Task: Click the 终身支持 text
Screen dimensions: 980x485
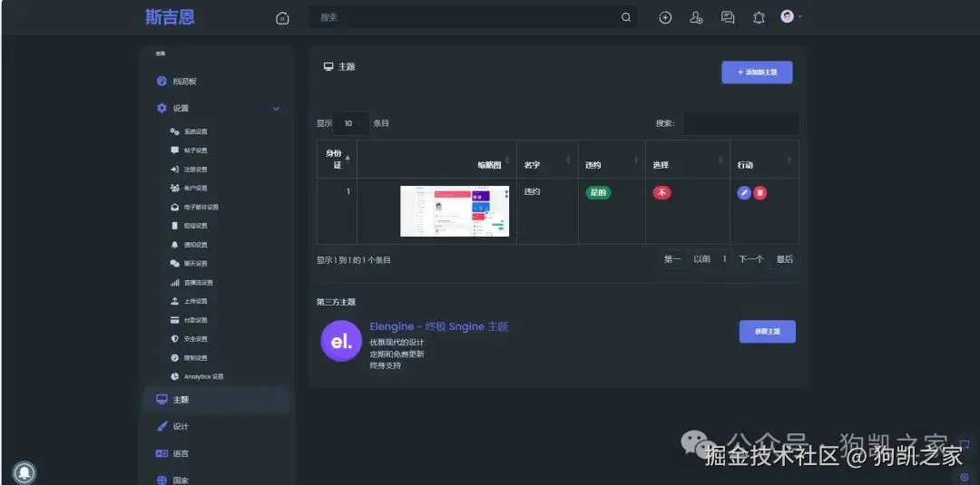Action: tap(385, 365)
